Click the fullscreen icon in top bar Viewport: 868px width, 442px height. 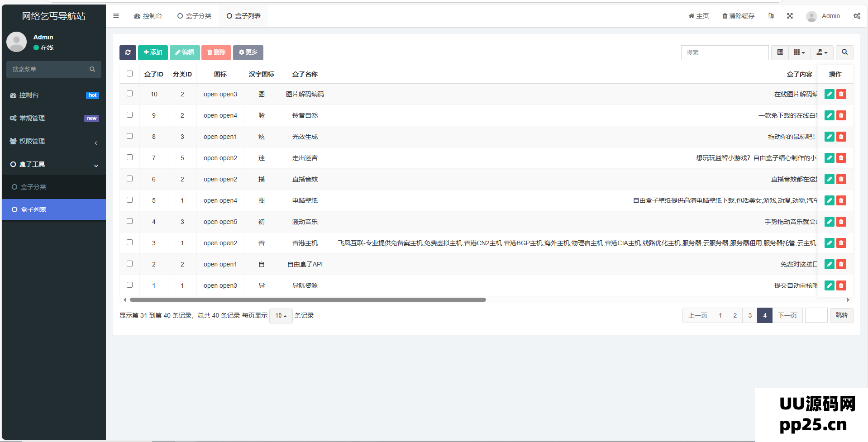790,16
